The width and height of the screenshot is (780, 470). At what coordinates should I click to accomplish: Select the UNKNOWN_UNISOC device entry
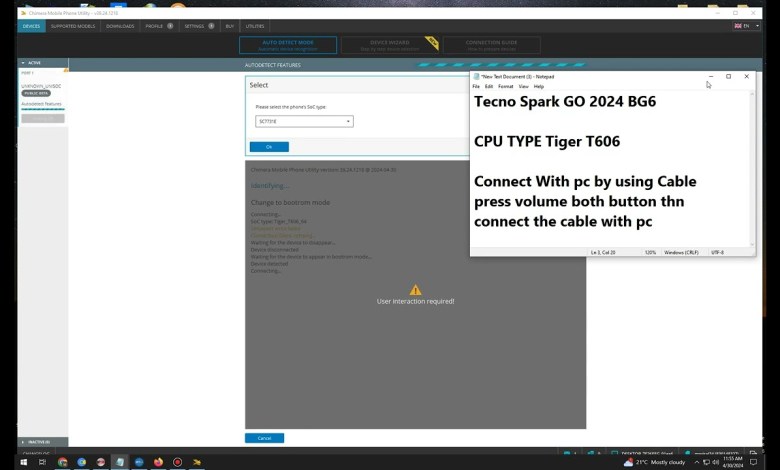41,86
